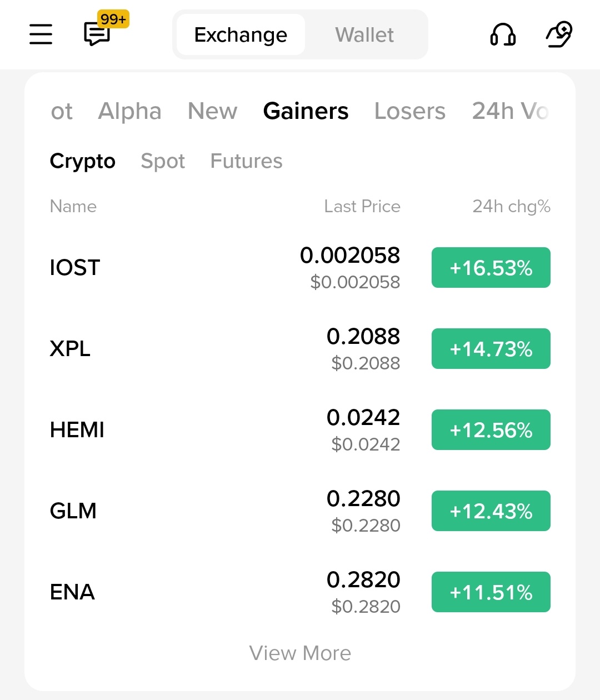Viewport: 600px width, 700px height.
Task: Select the New listings tab
Action: click(x=212, y=111)
